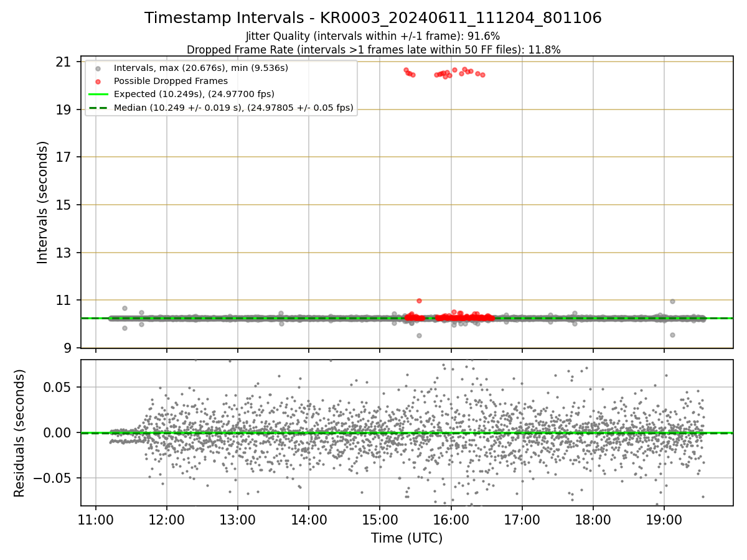Click the 17:00 time tick label
The width and height of the screenshot is (747, 560).
[x=522, y=519]
